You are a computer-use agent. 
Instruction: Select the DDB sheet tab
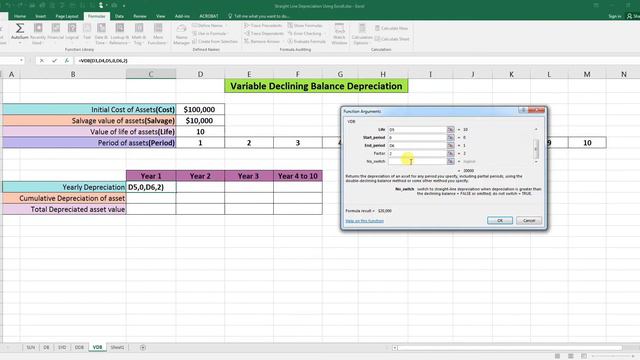(x=79, y=347)
